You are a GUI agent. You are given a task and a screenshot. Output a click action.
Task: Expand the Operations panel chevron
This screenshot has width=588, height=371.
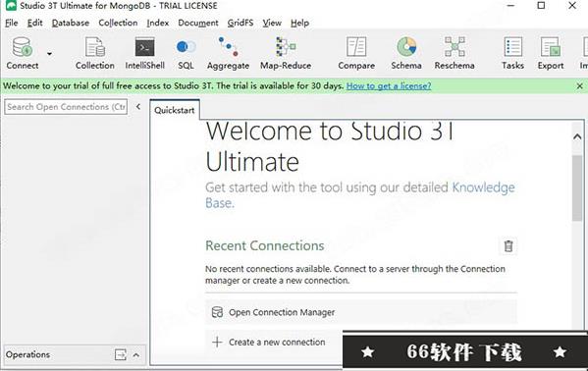click(136, 354)
